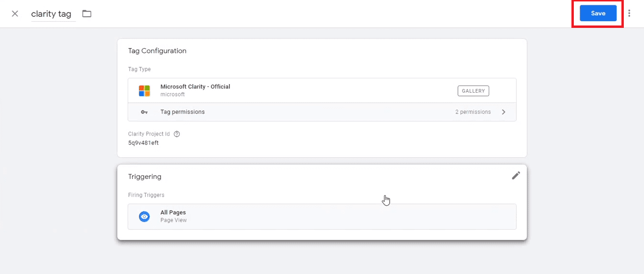644x274 pixels.
Task: Open the All Pages firing trigger
Action: coord(322,217)
